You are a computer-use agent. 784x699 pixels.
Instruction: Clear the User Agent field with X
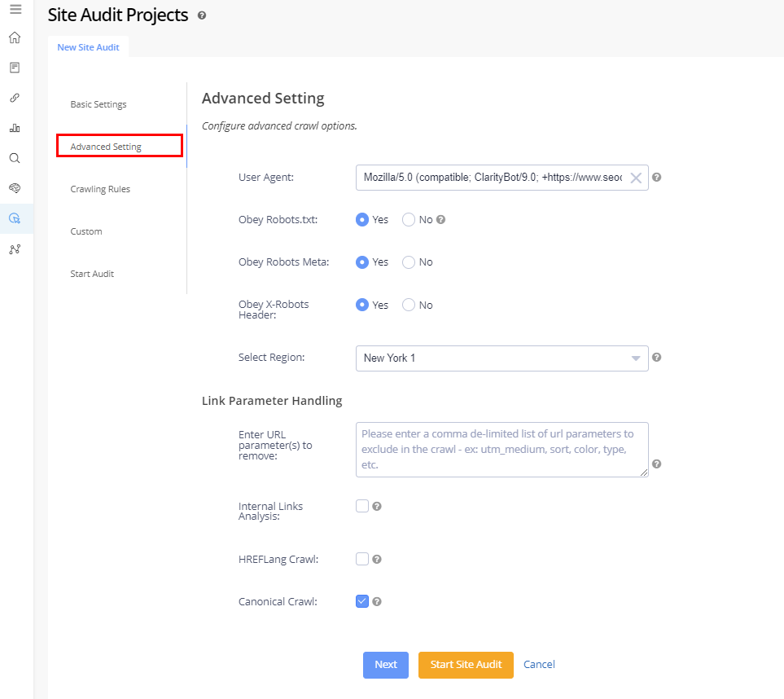click(636, 178)
